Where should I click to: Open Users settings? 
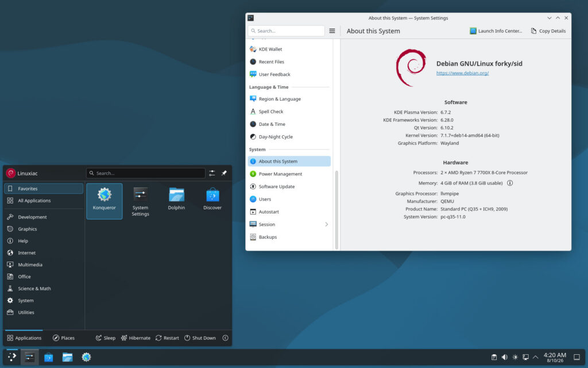point(289,199)
